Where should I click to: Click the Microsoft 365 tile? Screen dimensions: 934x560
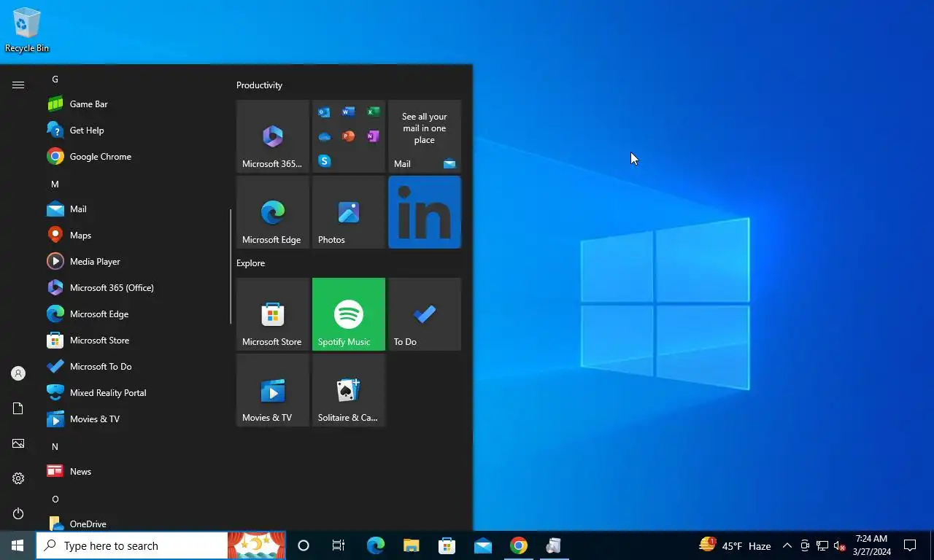[x=273, y=136]
